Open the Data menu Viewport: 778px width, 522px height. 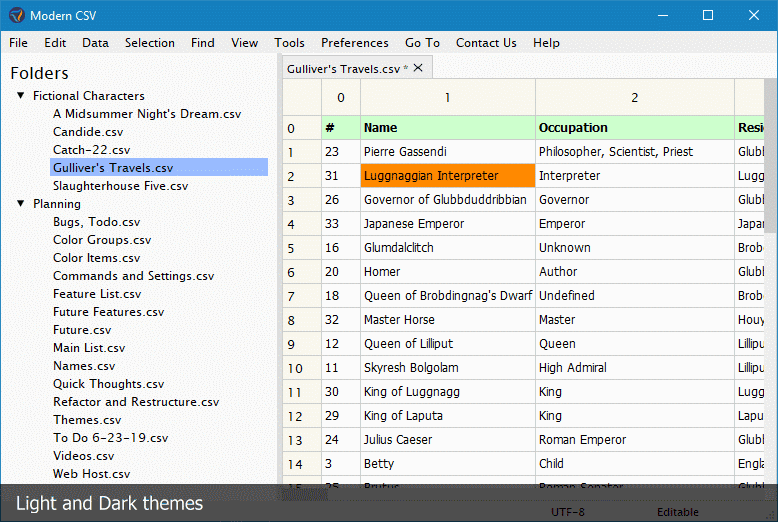point(95,43)
